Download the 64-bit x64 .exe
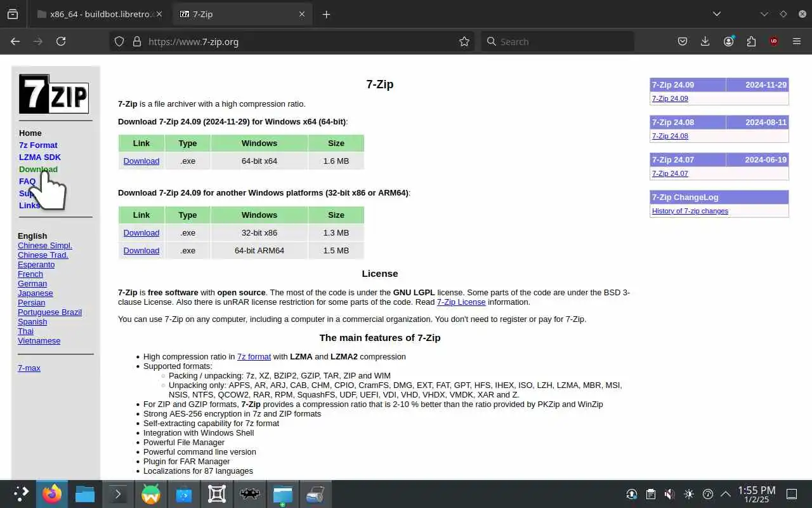The image size is (812, 508). point(141,161)
